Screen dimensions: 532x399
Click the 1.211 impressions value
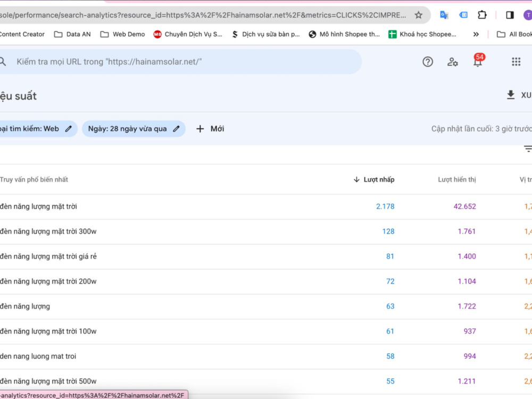pos(467,381)
